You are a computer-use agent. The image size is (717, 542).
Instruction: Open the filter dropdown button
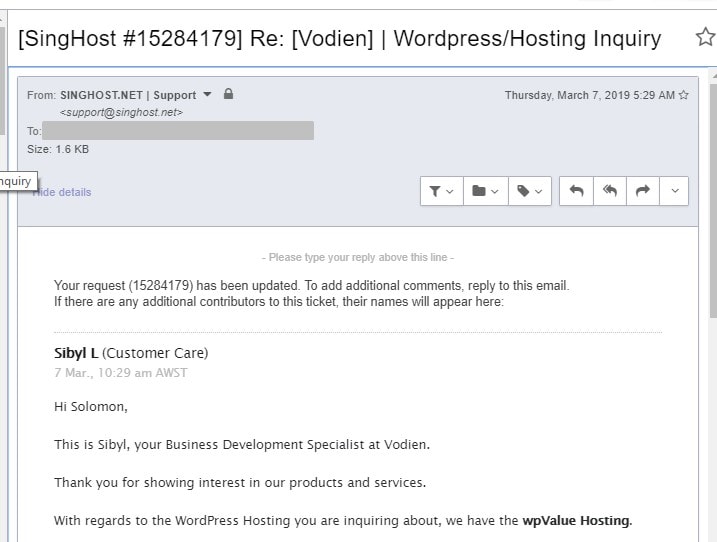[441, 191]
